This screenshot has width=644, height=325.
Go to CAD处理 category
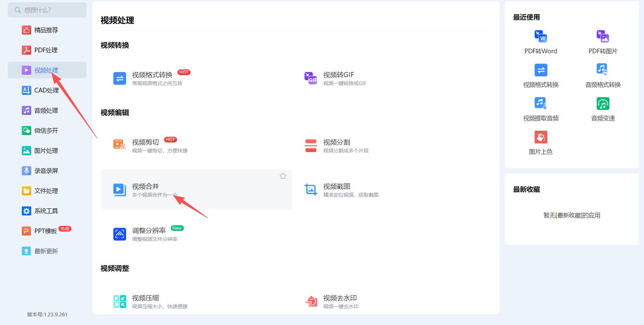(47, 90)
